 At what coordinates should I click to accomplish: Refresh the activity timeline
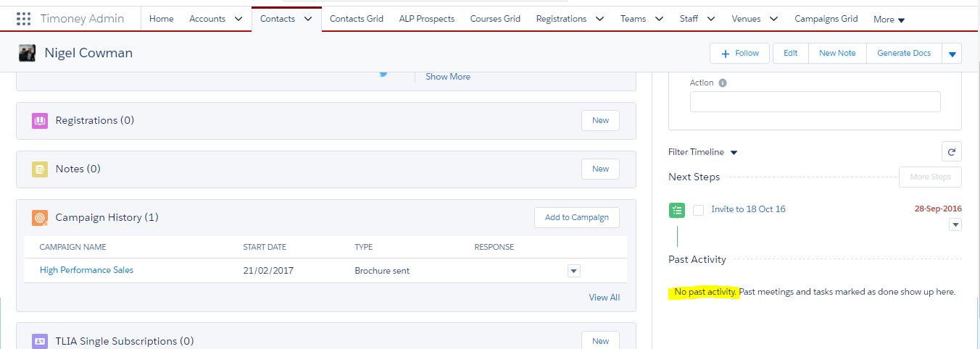coord(951,152)
